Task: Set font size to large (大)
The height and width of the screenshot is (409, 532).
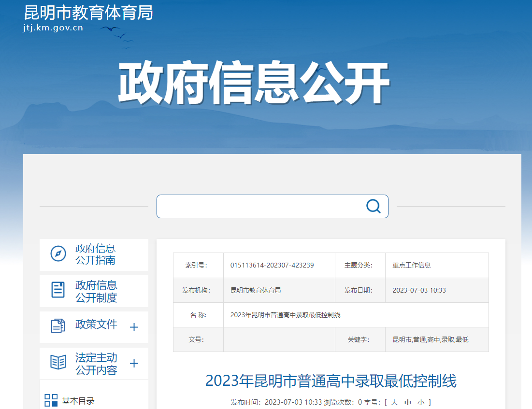Action: click(394, 402)
